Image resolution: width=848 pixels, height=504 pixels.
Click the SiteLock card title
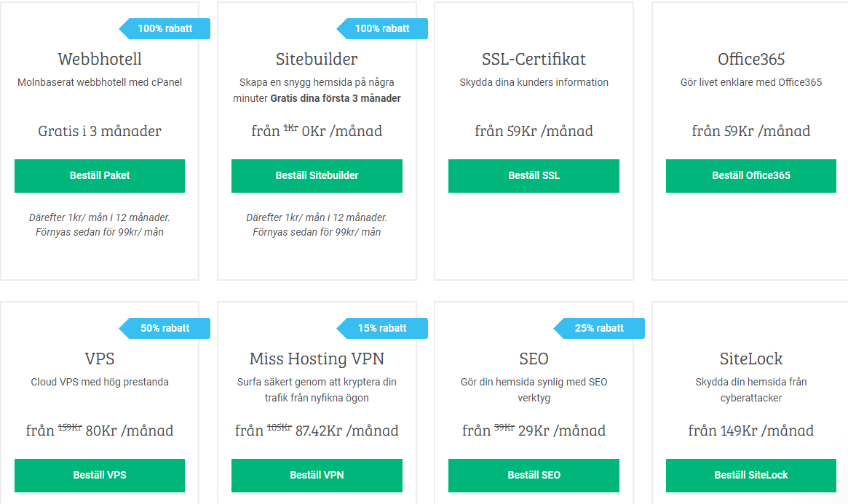point(750,359)
